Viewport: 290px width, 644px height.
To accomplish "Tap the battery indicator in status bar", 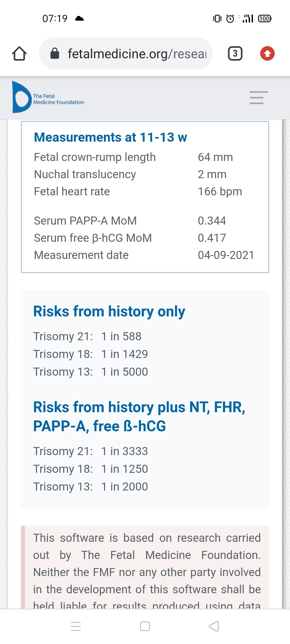I will pos(264,19).
